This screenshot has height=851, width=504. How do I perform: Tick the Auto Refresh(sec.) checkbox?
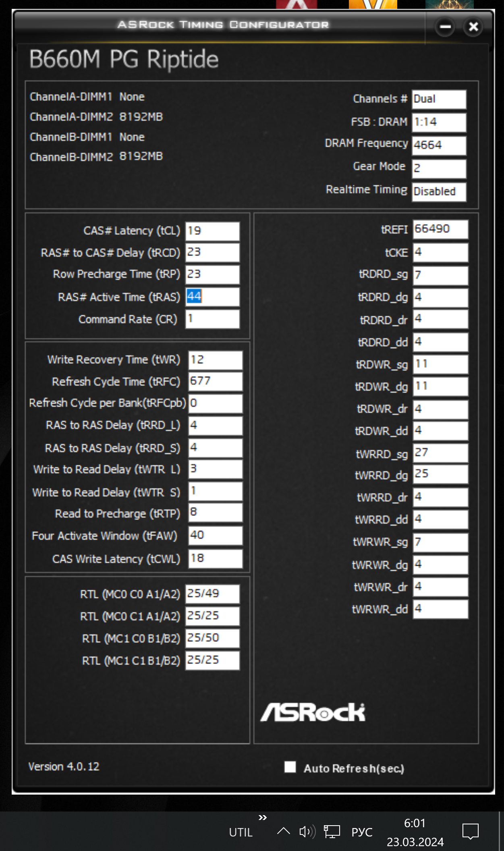tap(290, 767)
